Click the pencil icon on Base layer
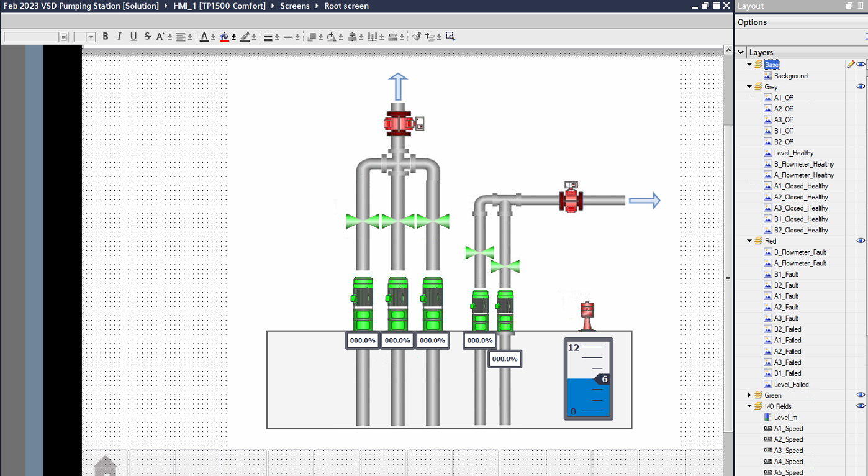This screenshot has width=868, height=476. pyautogui.click(x=850, y=65)
